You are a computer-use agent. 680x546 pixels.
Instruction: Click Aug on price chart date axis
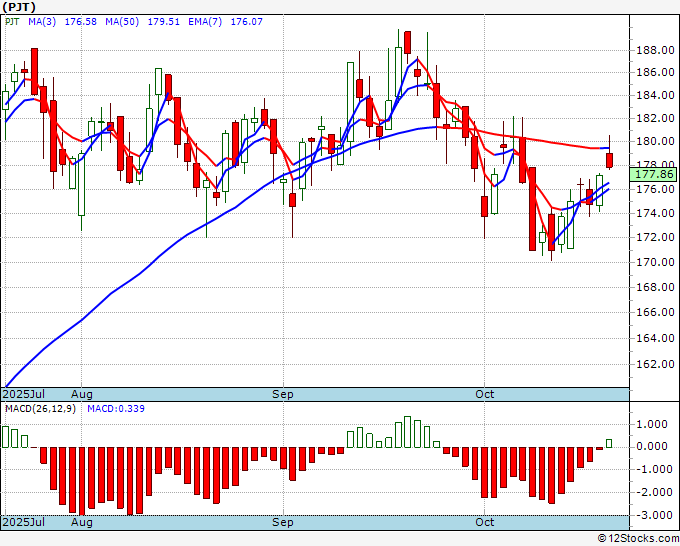point(82,394)
